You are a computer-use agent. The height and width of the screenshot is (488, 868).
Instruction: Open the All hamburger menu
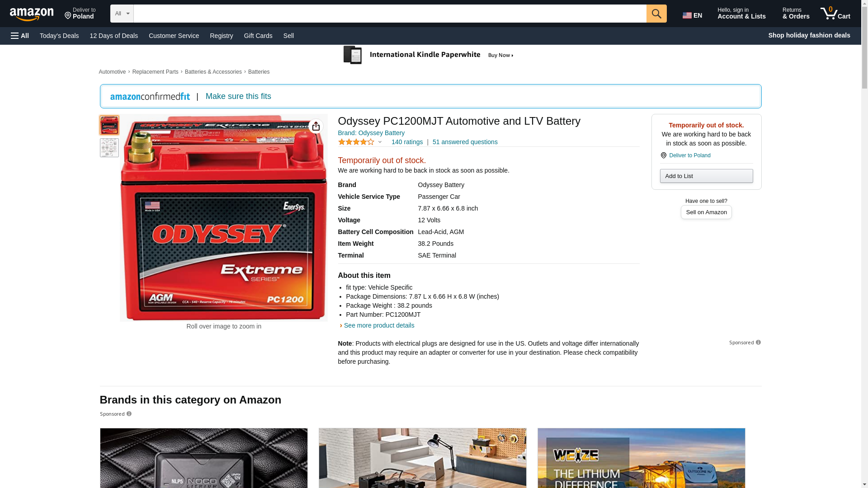(20, 36)
